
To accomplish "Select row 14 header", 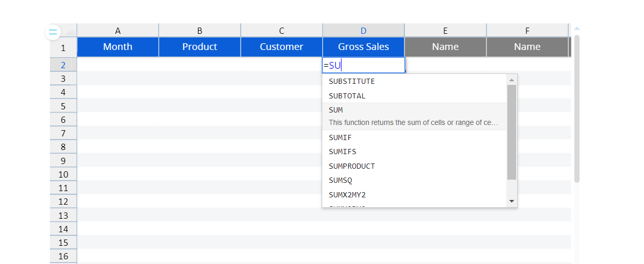I will [63, 229].
